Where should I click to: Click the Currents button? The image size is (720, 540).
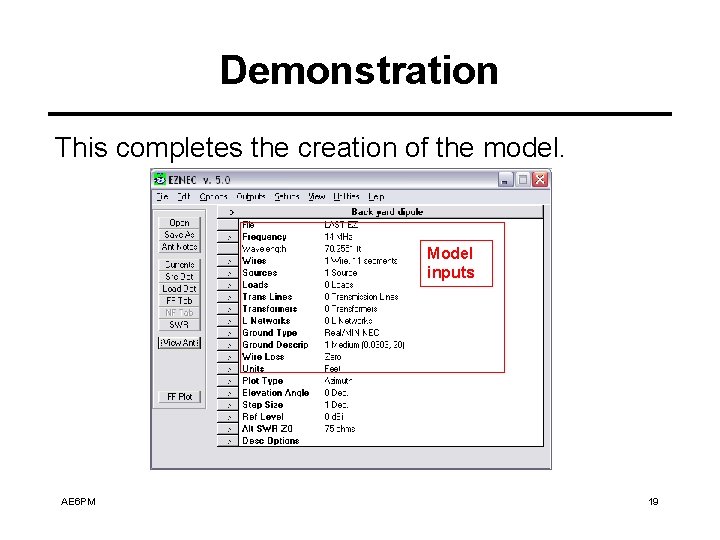pos(179,265)
